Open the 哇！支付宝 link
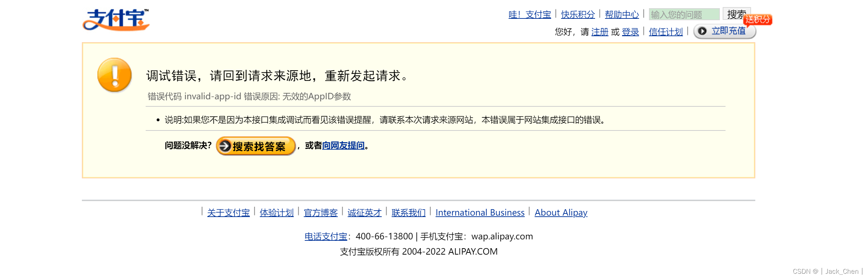This screenshot has height=278, width=868. (x=530, y=15)
